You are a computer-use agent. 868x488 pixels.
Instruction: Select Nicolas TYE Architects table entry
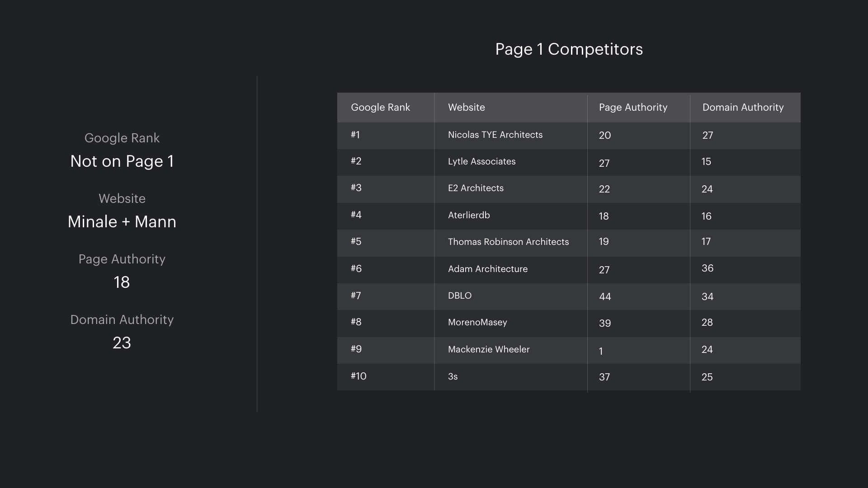[495, 135]
